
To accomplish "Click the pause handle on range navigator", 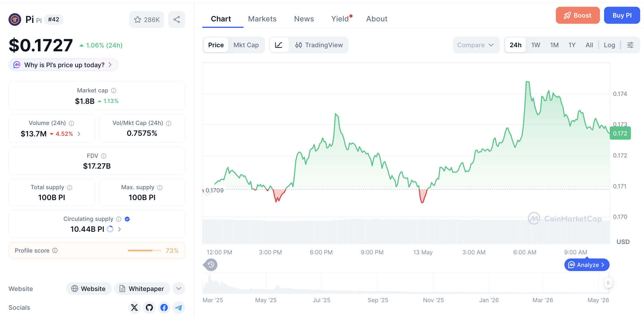I will point(608,283).
